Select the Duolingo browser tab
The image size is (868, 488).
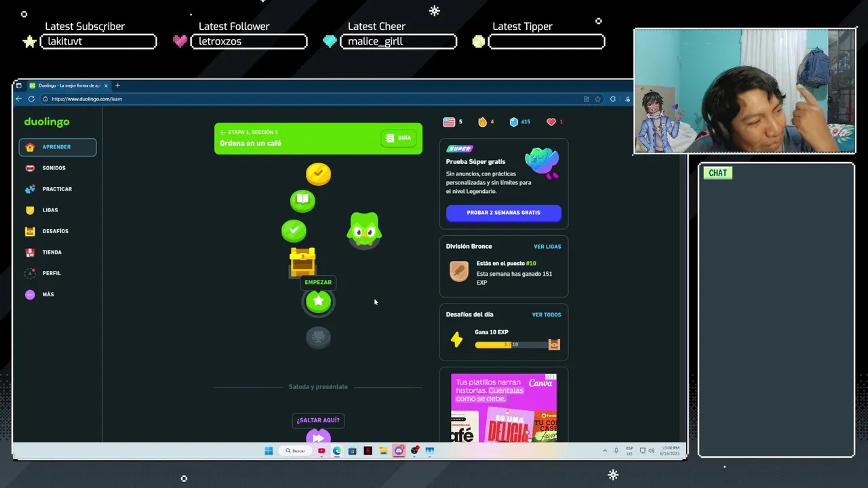click(x=68, y=85)
